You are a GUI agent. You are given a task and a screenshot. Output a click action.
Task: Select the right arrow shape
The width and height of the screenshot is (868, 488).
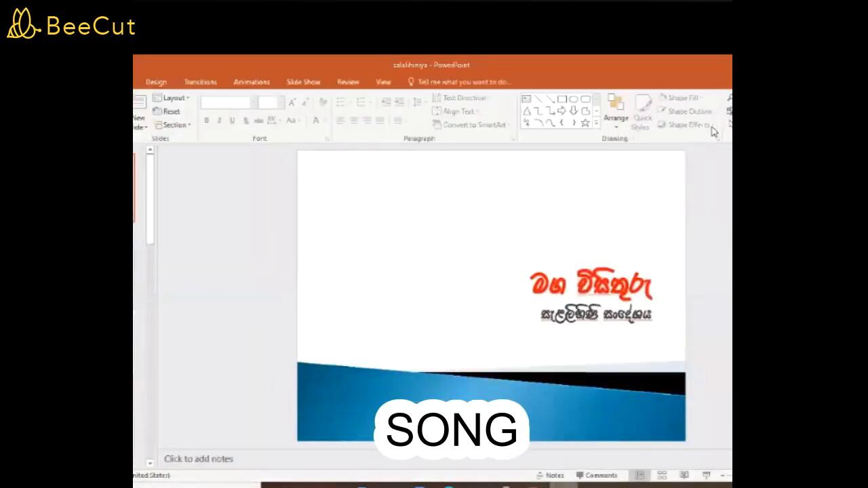(x=561, y=111)
